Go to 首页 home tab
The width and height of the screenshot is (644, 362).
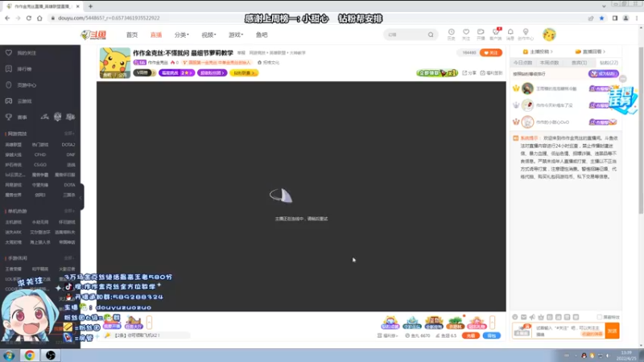point(132,35)
